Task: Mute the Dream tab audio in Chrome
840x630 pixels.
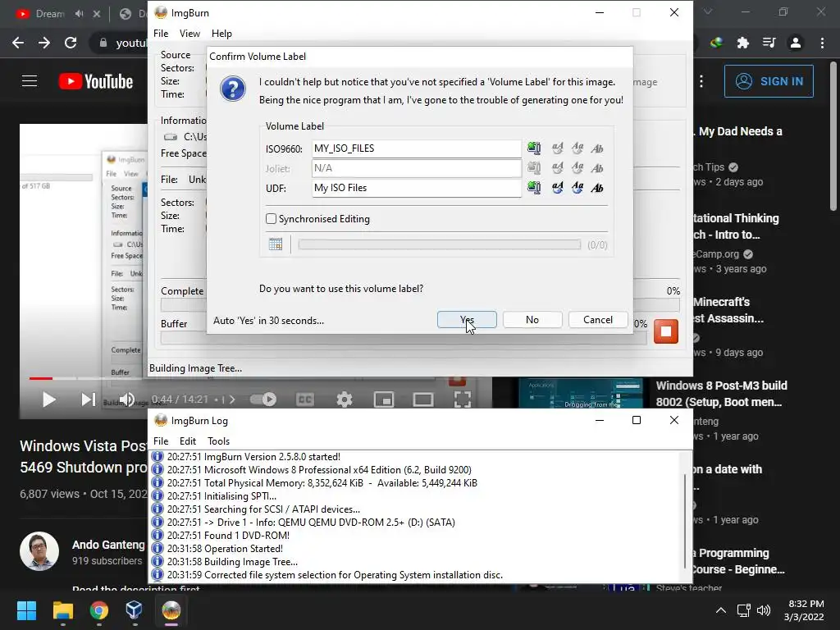Action: [80, 14]
